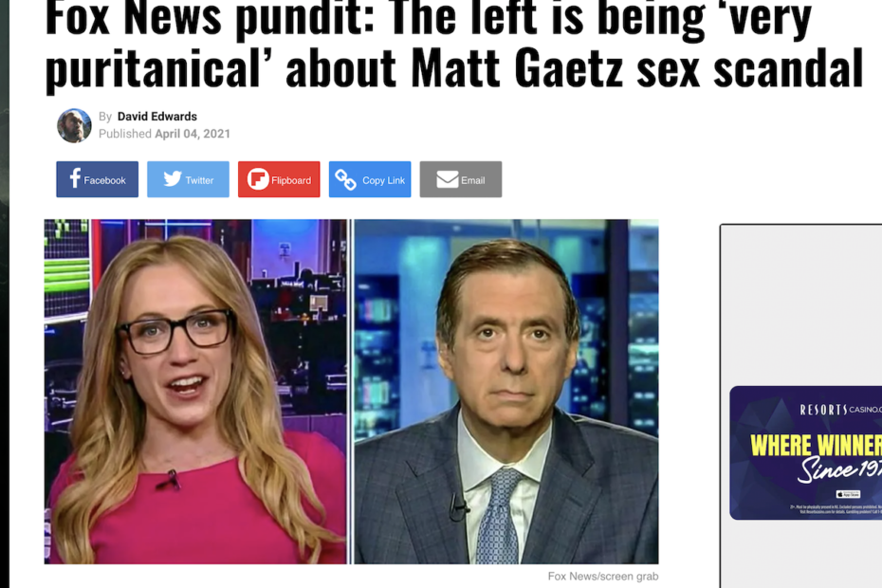882x588 pixels.
Task: Click the Facebook logo icon
Action: tap(75, 178)
